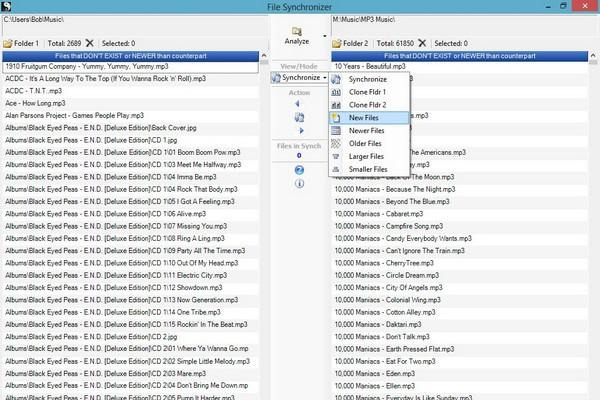Image resolution: width=600 pixels, height=400 pixels.
Task: Select CD 1\01 Boom Boom Pow.mp3
Action: click(x=130, y=152)
